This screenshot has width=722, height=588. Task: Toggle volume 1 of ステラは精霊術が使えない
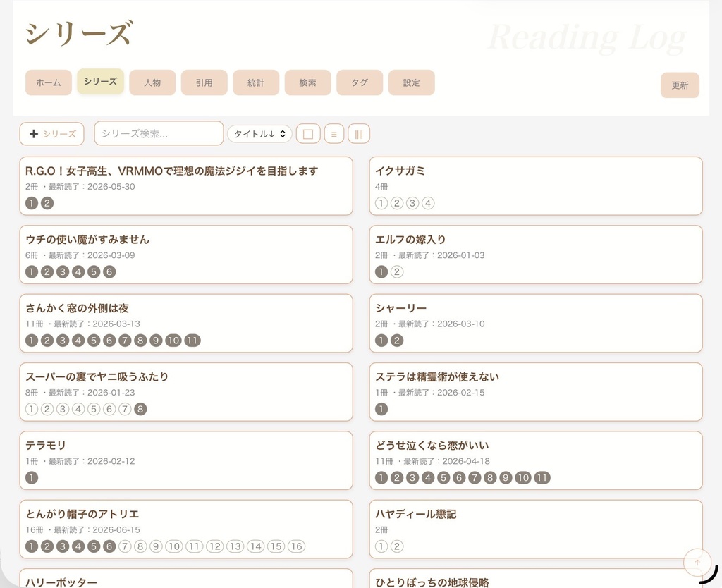381,409
